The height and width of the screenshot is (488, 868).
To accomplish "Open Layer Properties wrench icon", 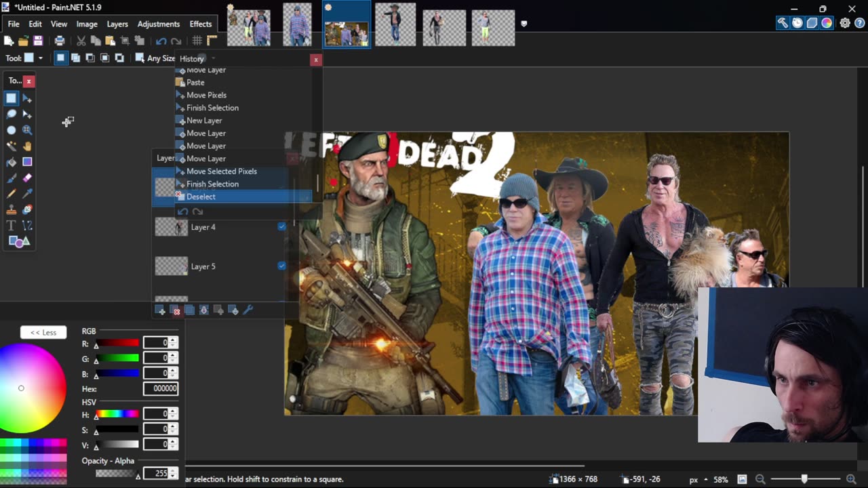I will pyautogui.click(x=248, y=310).
